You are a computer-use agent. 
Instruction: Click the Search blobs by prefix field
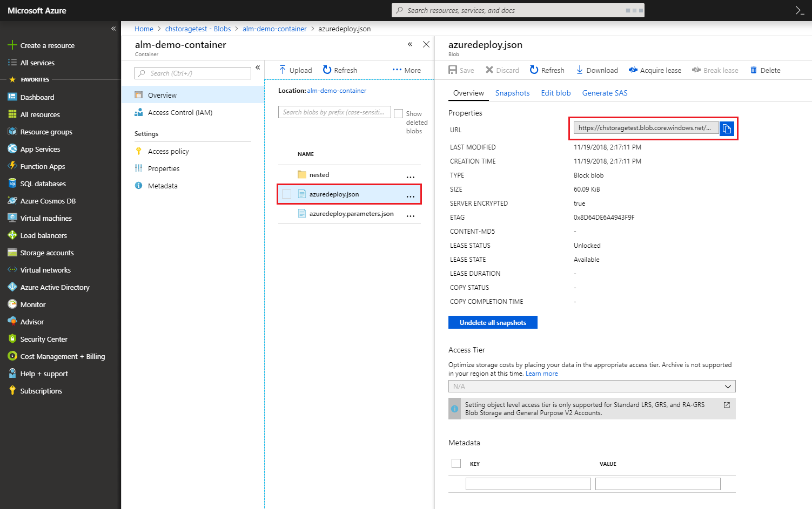[x=334, y=112]
